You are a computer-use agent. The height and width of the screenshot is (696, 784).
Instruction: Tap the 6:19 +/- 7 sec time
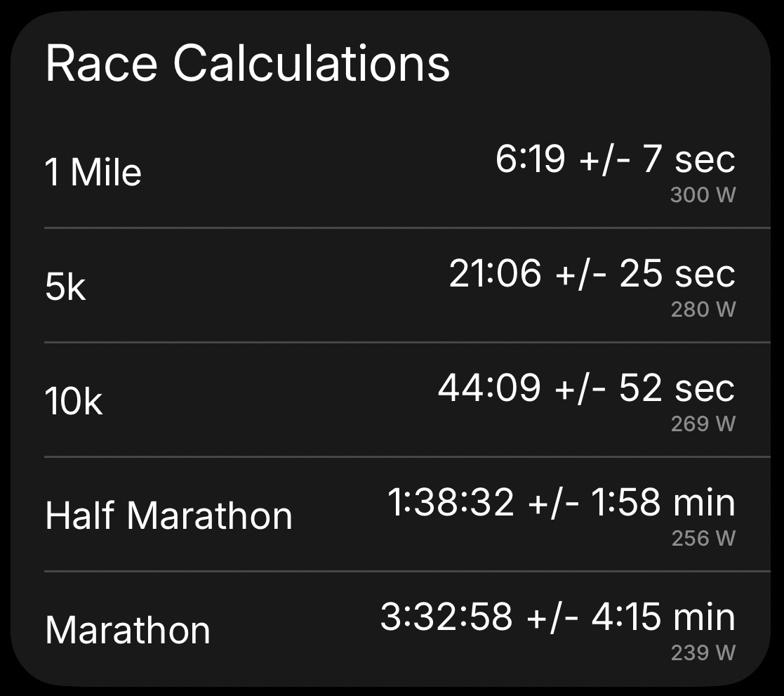click(x=615, y=159)
